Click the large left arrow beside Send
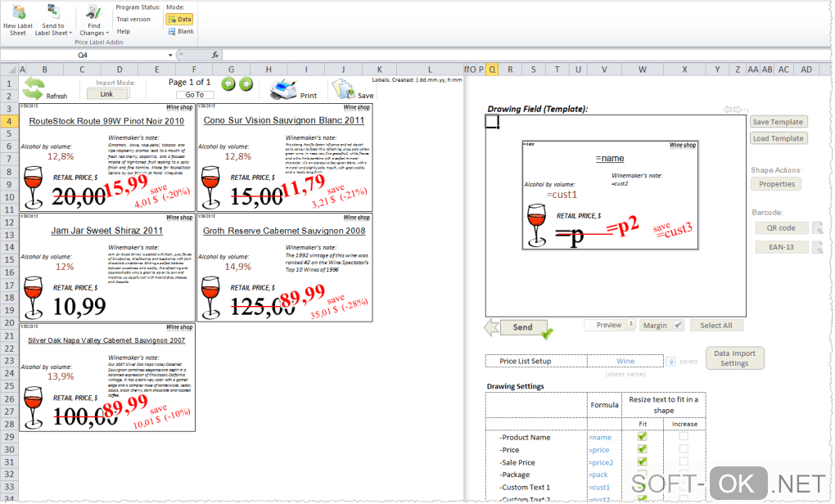This screenshot has height=504, width=835. pyautogui.click(x=491, y=327)
